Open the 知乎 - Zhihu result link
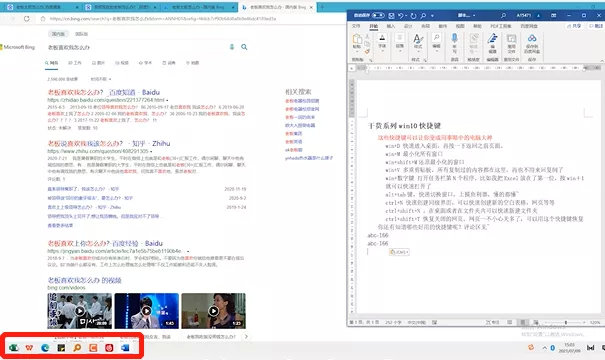Screen dimensions: 605x360 pyautogui.click(x=109, y=143)
